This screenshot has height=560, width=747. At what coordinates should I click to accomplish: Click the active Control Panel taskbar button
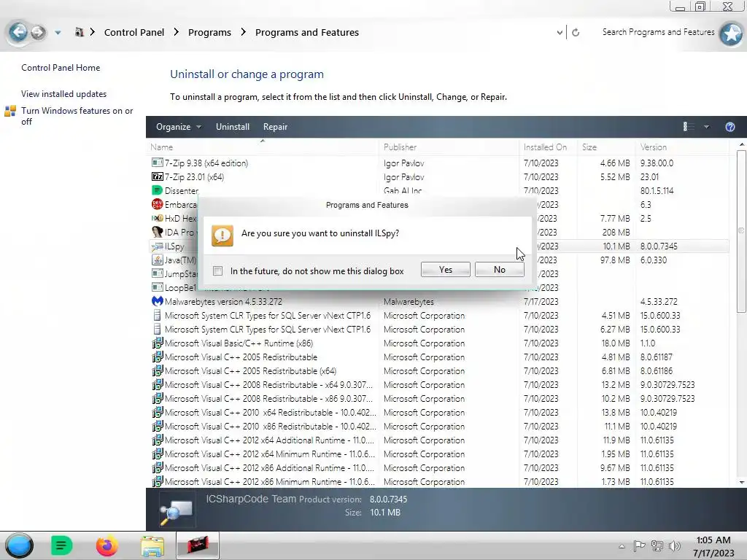coord(197,545)
